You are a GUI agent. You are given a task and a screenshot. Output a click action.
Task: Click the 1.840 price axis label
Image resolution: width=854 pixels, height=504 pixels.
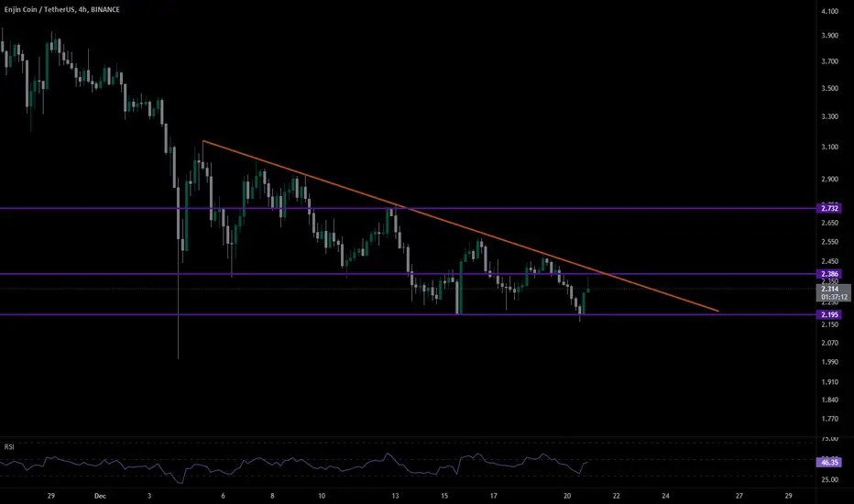click(x=829, y=400)
